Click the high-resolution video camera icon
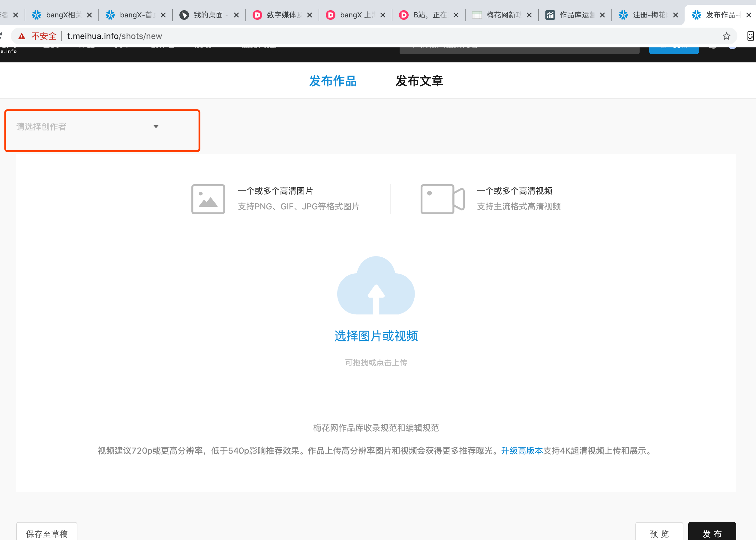 442,199
